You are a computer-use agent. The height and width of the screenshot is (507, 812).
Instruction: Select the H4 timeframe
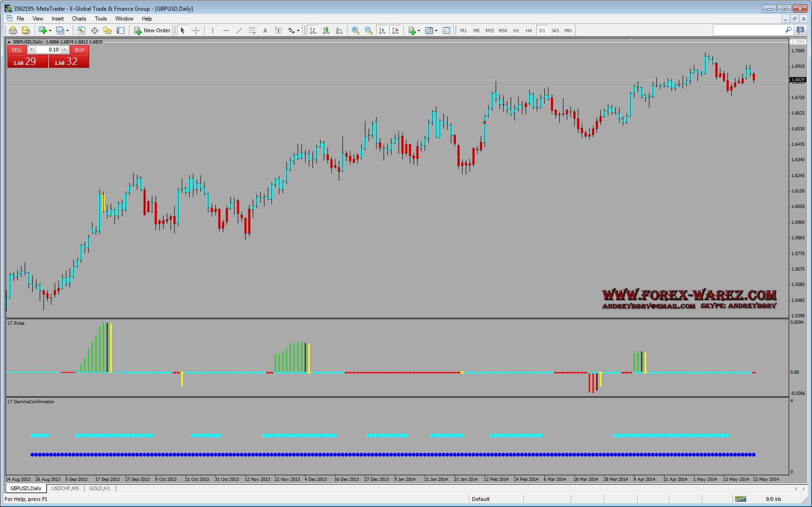[528, 30]
